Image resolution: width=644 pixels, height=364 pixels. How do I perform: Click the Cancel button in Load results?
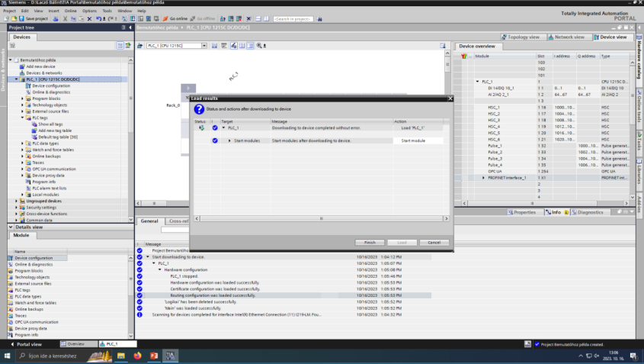coord(433,242)
